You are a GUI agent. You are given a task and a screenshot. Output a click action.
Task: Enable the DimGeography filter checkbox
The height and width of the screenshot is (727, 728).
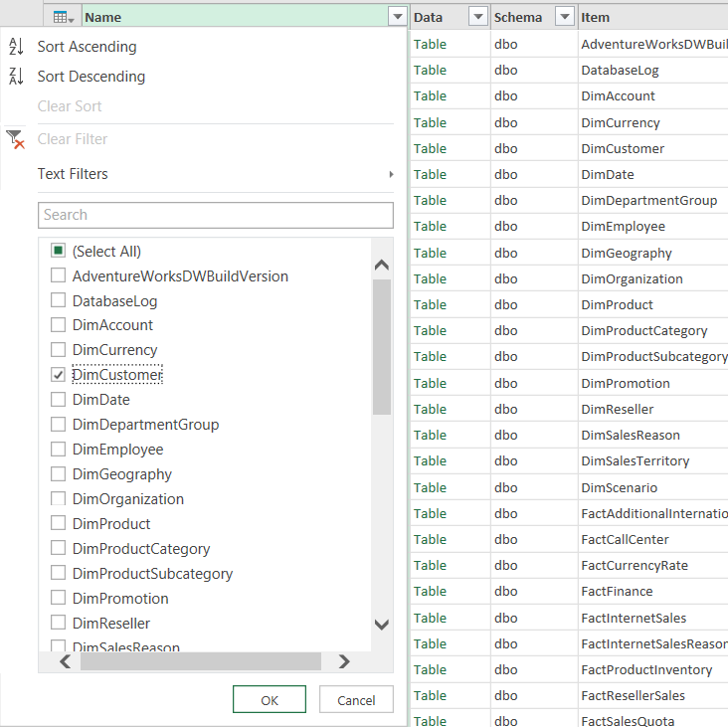[59, 474]
